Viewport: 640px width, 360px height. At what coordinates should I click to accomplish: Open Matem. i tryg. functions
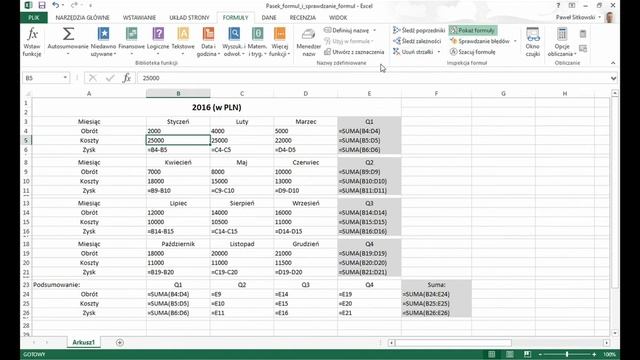(257, 41)
